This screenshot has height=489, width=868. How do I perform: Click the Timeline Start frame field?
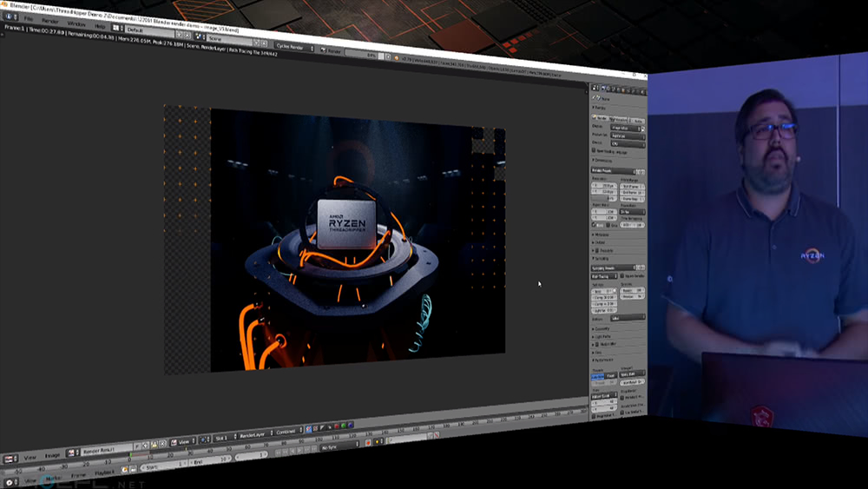pos(164,466)
